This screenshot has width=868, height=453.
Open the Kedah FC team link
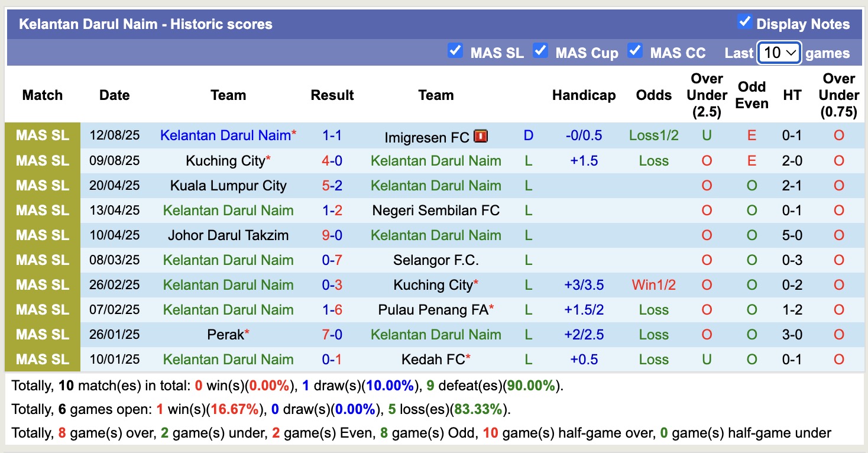click(436, 359)
